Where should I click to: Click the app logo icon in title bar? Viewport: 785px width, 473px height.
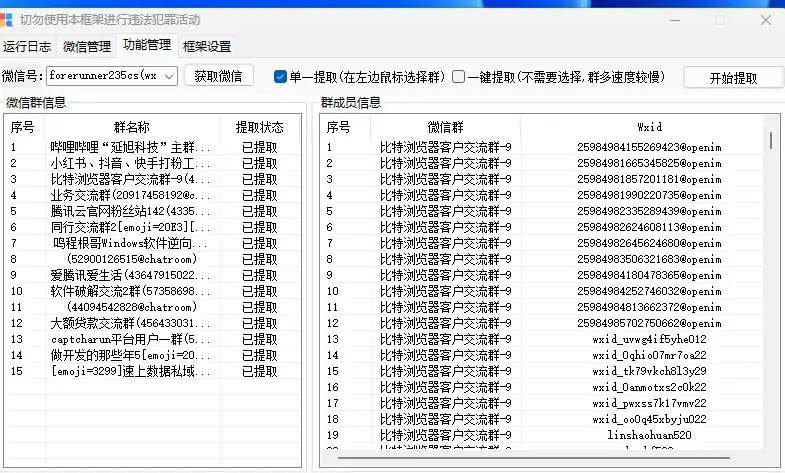[6, 20]
